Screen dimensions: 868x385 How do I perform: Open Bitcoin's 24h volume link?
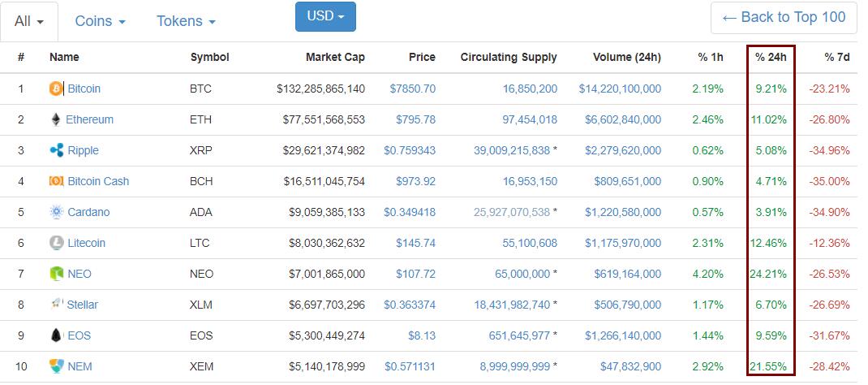(620, 89)
